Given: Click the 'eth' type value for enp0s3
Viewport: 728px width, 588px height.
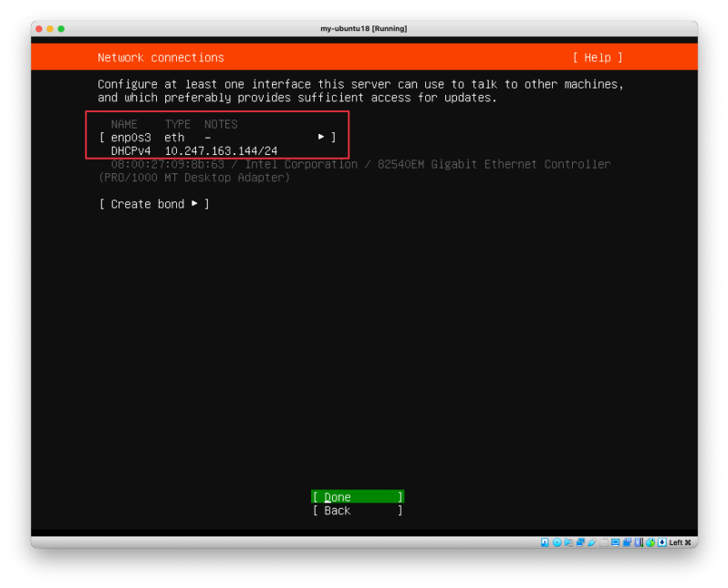Looking at the screenshot, I should (x=174, y=138).
